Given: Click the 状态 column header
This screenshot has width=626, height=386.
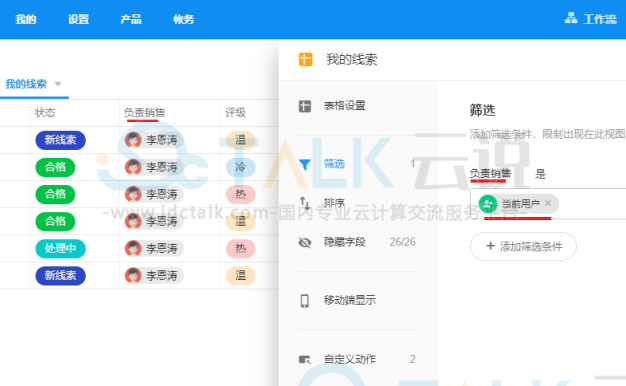Looking at the screenshot, I should 45,113.
